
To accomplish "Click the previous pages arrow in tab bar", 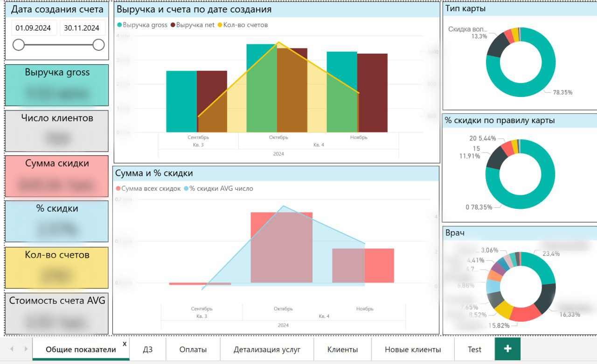I will click(12, 349).
